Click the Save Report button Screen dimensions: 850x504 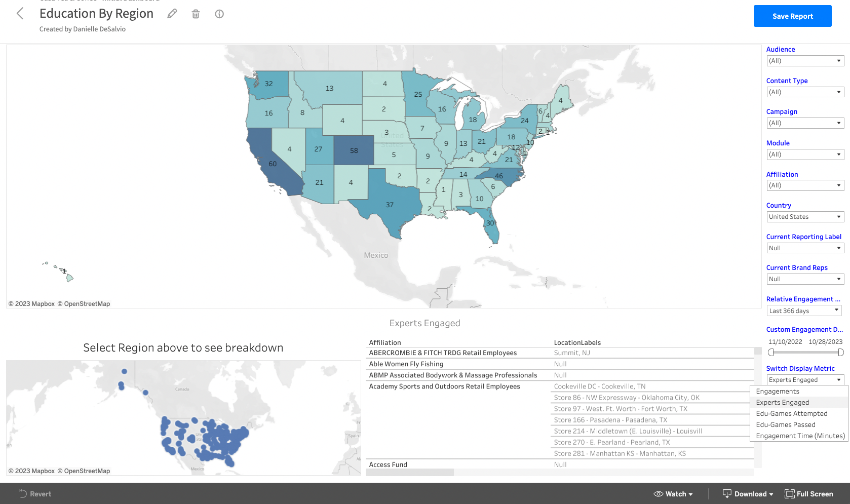(x=792, y=16)
